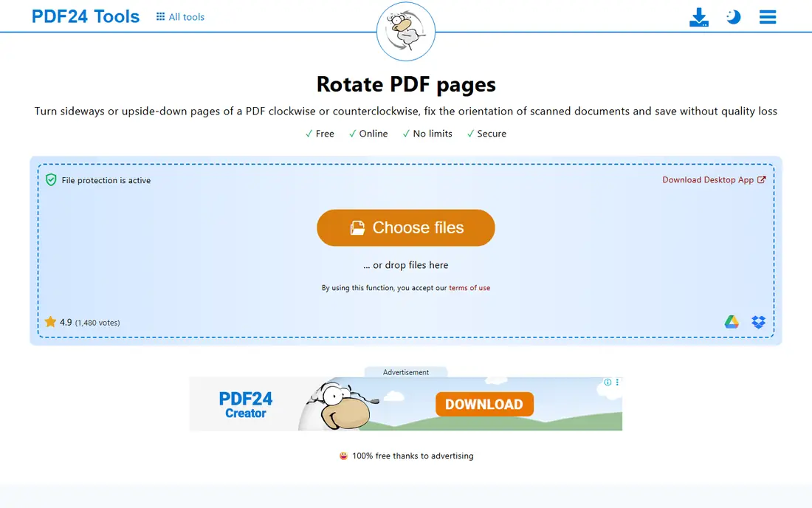
Task: Open the ad options three-dot icon
Action: point(617,382)
